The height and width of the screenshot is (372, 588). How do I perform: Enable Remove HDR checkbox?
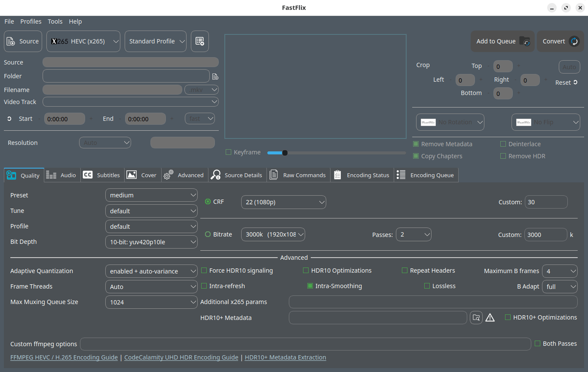(x=503, y=156)
